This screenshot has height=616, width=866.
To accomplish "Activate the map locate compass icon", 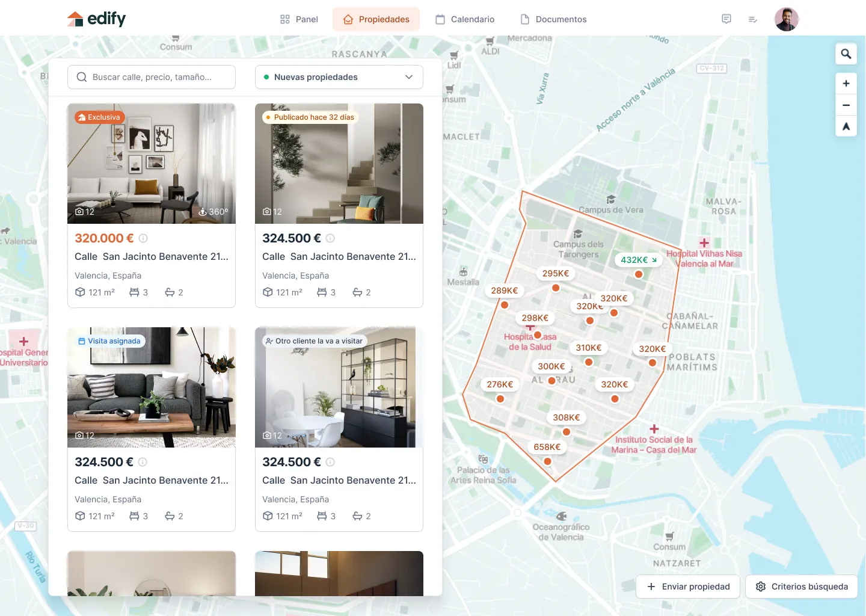I will click(846, 126).
